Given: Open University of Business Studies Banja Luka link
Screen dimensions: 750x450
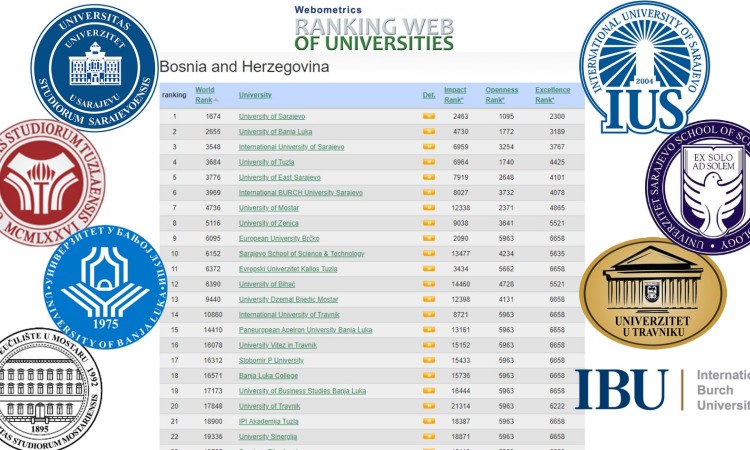Looking at the screenshot, I should (x=302, y=391).
